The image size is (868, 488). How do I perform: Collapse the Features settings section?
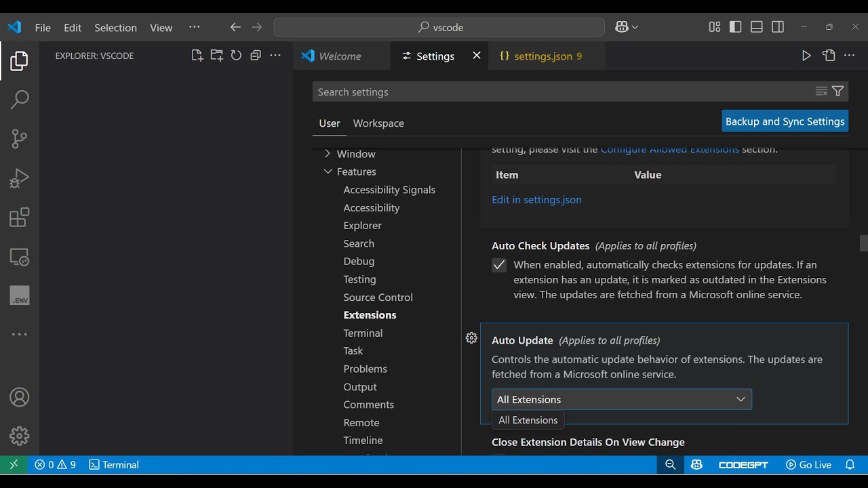tap(328, 171)
